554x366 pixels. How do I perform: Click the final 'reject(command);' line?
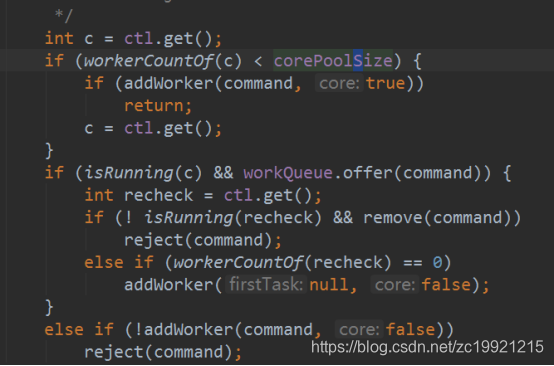pyautogui.click(x=163, y=352)
